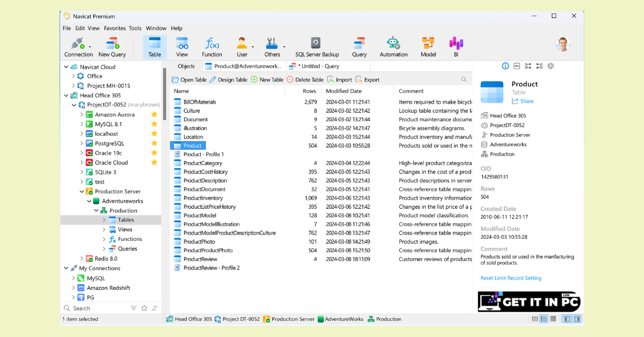Select the Table objects toolbar button
The image size is (644, 337).
click(x=155, y=47)
